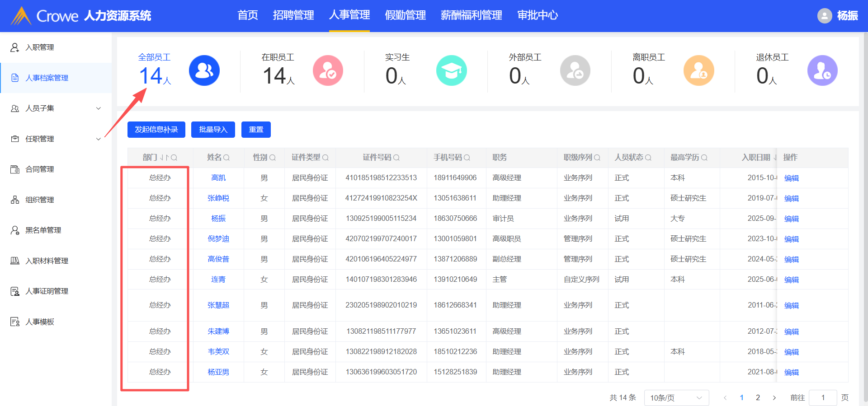Click the go-to page number input field

[x=823, y=398]
